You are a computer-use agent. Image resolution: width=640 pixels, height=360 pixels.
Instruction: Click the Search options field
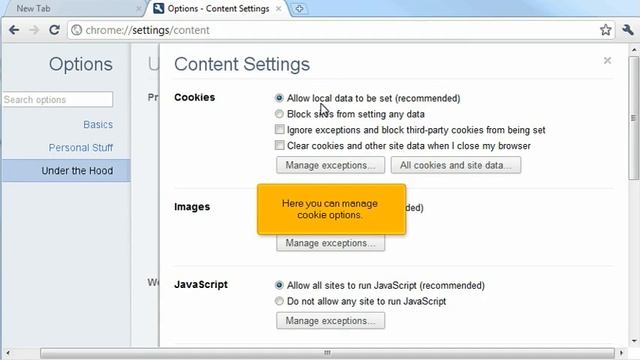pyautogui.click(x=58, y=100)
